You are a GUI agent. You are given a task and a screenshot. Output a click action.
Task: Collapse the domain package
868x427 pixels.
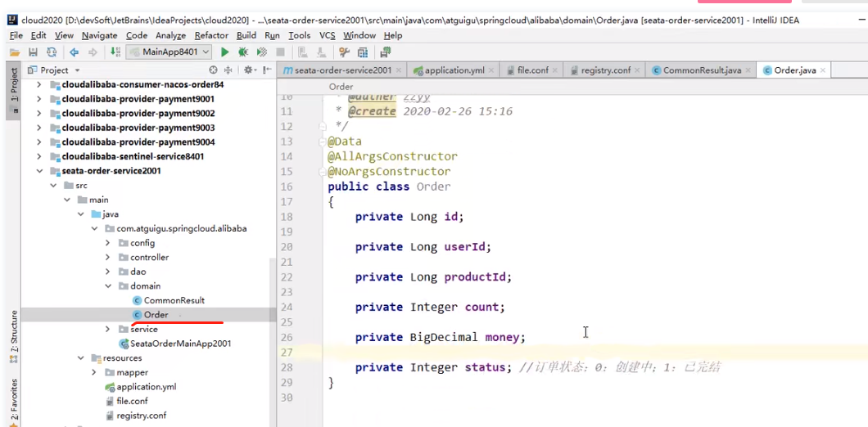tap(107, 286)
